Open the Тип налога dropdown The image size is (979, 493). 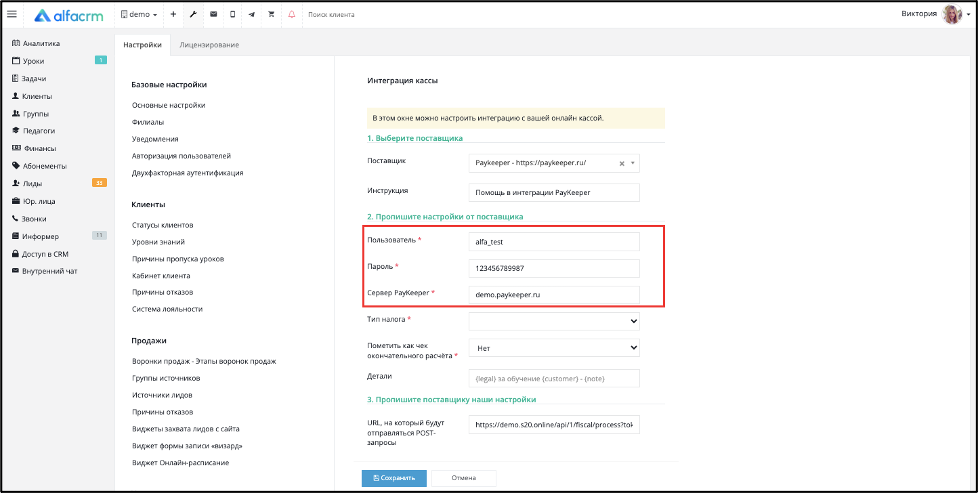(x=554, y=321)
